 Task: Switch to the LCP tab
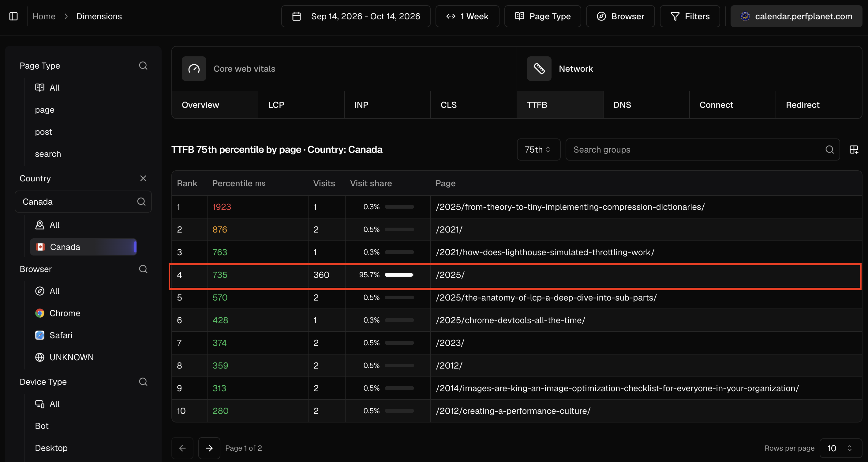(301, 105)
